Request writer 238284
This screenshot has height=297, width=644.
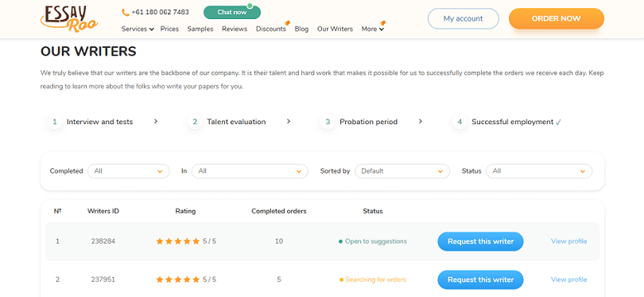click(480, 241)
